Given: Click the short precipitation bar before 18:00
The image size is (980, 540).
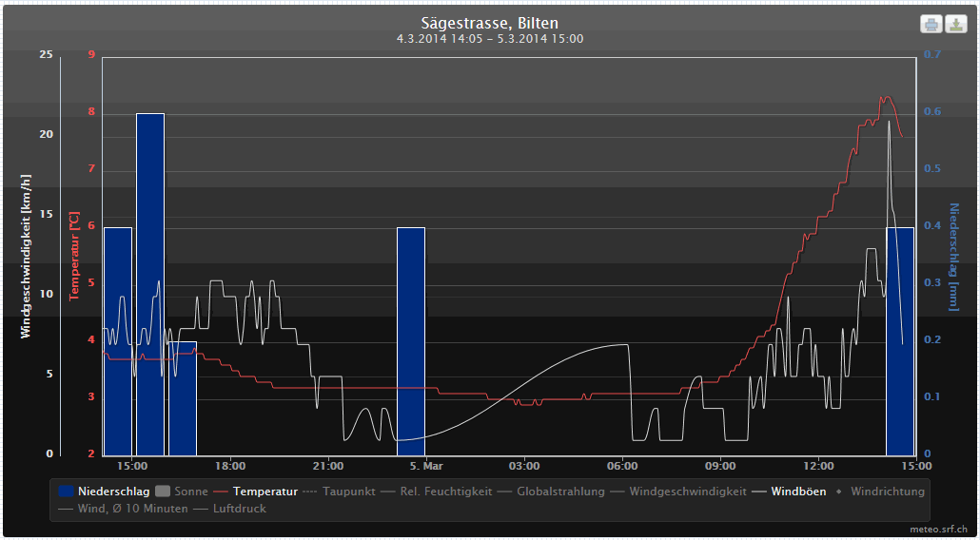Looking at the screenshot, I should pos(183,397).
